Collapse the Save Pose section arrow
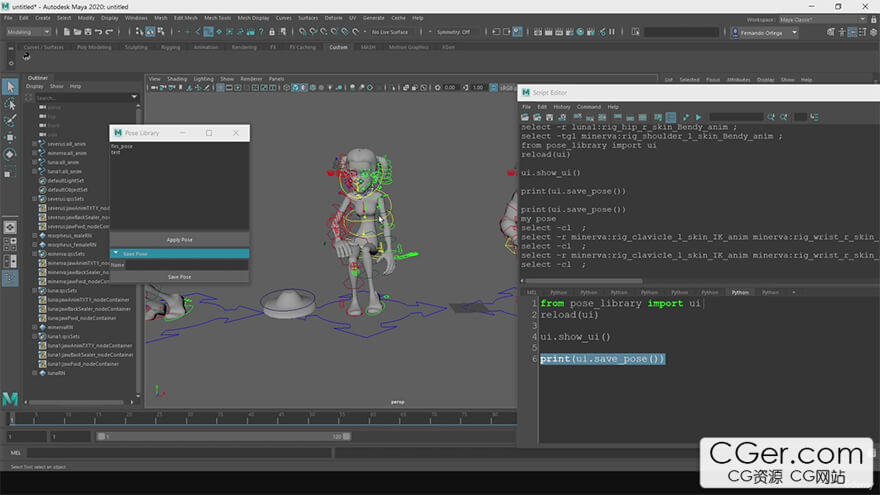The width and height of the screenshot is (880, 495). click(x=116, y=253)
